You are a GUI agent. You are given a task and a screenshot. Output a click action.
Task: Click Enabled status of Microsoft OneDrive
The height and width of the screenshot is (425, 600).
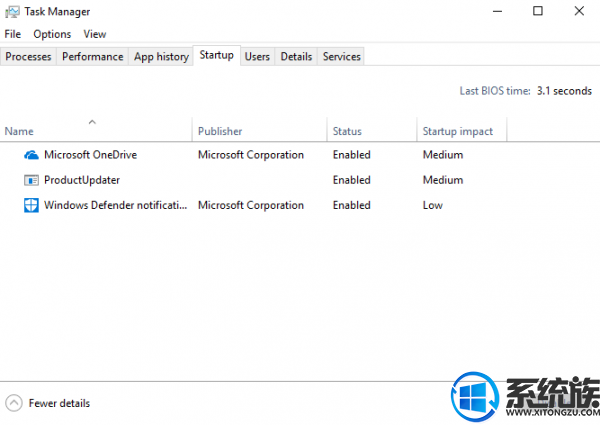tap(352, 155)
